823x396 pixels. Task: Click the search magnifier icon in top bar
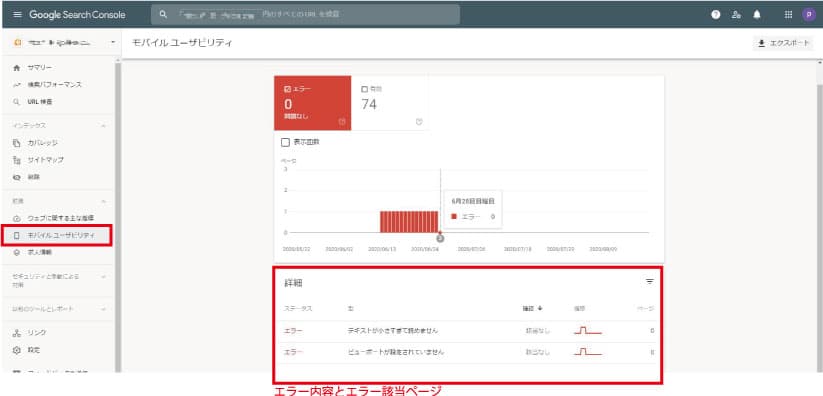pyautogui.click(x=163, y=15)
